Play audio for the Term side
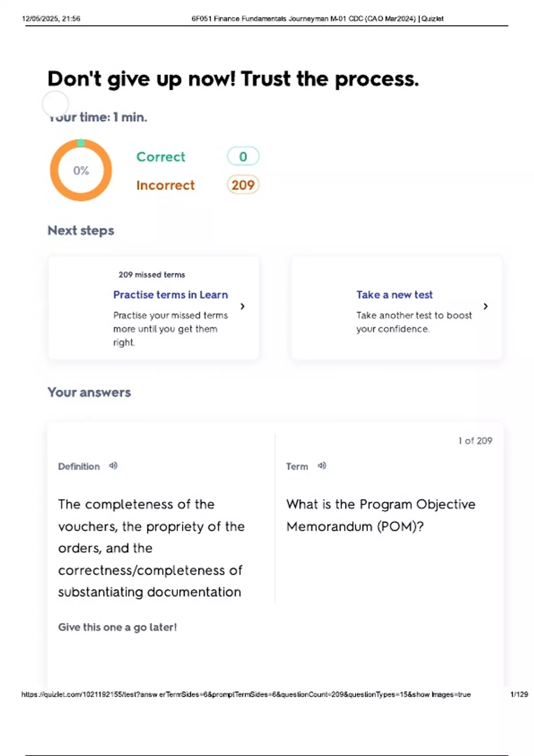 coord(322,466)
